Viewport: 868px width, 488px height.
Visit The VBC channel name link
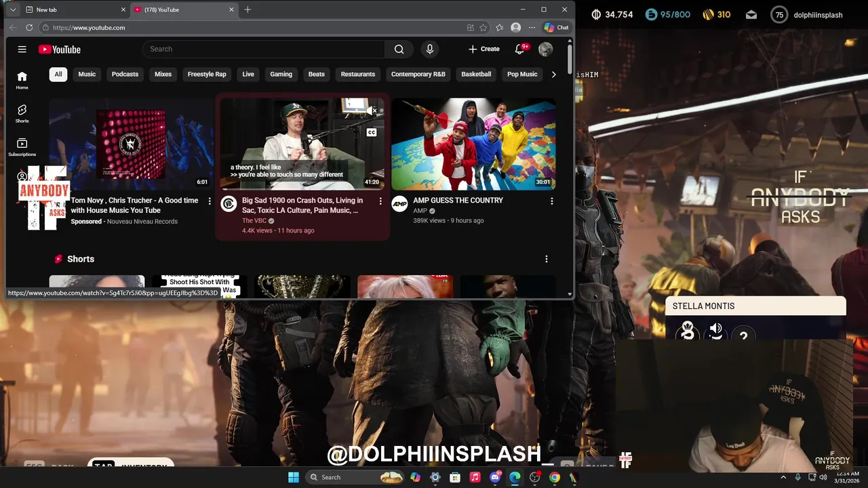[254, 221]
